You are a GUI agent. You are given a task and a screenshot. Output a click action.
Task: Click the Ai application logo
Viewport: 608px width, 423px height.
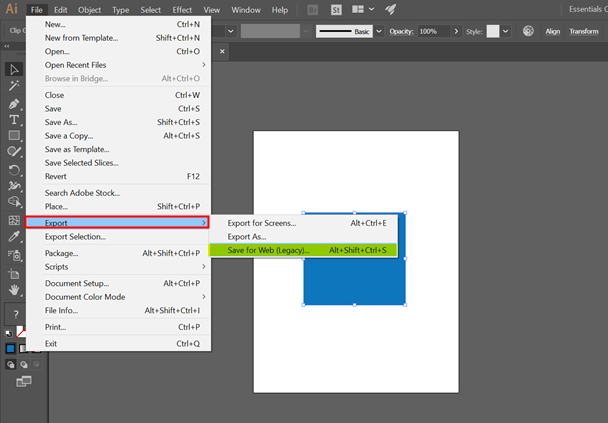[x=12, y=9]
